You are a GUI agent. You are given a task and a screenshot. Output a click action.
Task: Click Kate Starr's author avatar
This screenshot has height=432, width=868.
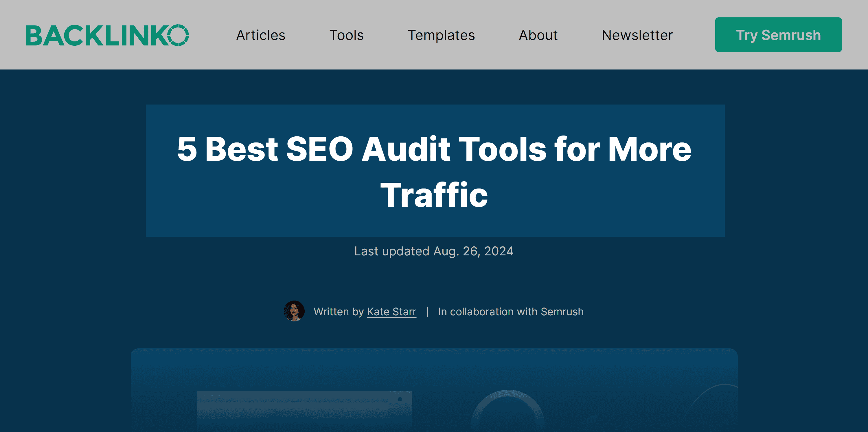point(294,311)
